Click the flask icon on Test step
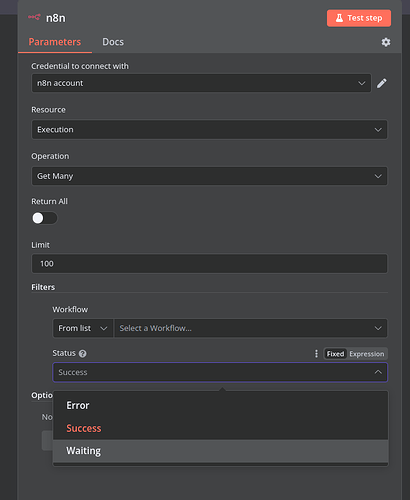410x500 pixels. click(x=339, y=18)
